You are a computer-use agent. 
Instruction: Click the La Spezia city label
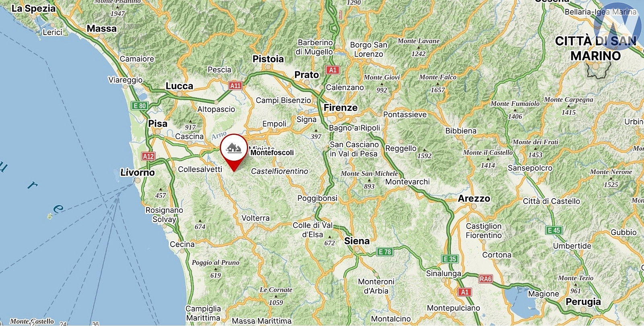(33, 8)
